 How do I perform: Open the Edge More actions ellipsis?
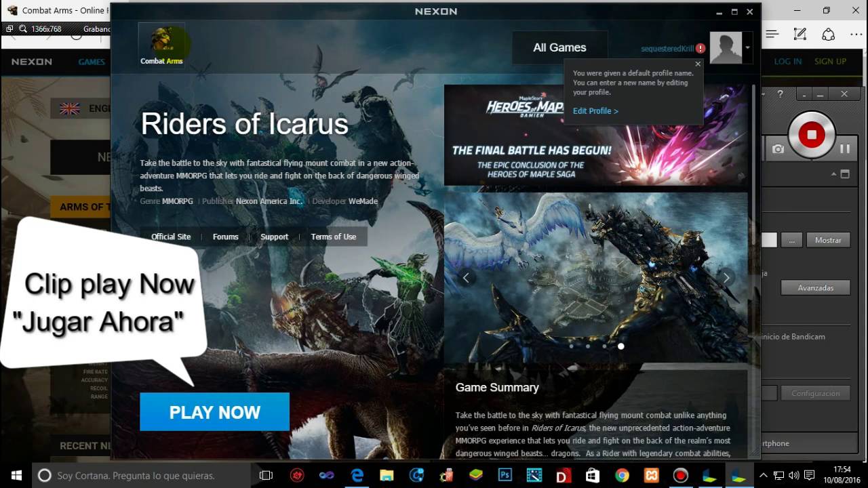click(855, 34)
